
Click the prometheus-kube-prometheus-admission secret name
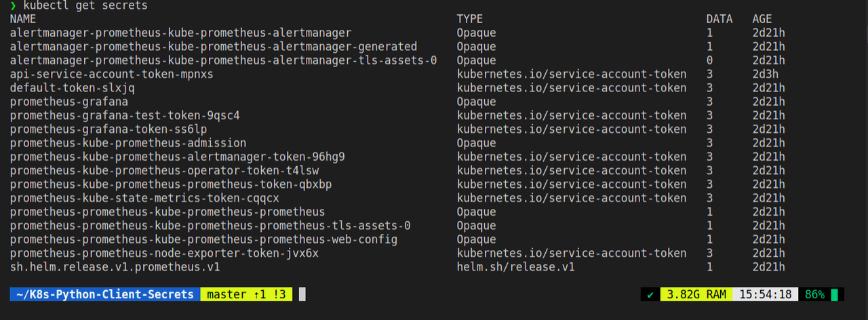[x=127, y=143]
